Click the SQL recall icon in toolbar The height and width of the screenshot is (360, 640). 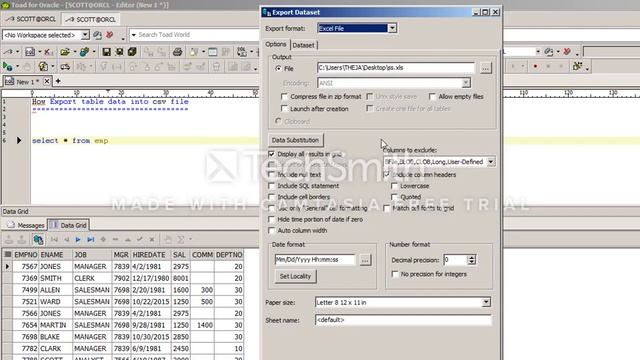click(x=242, y=52)
